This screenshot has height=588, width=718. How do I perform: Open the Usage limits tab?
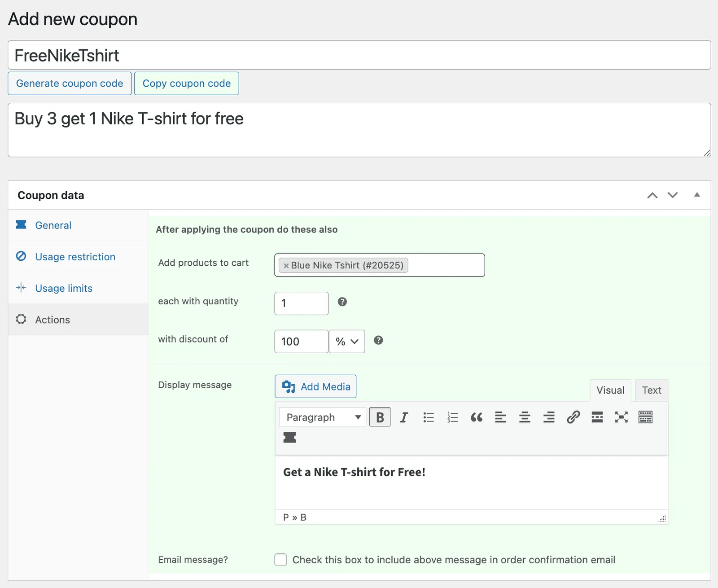(x=79, y=288)
